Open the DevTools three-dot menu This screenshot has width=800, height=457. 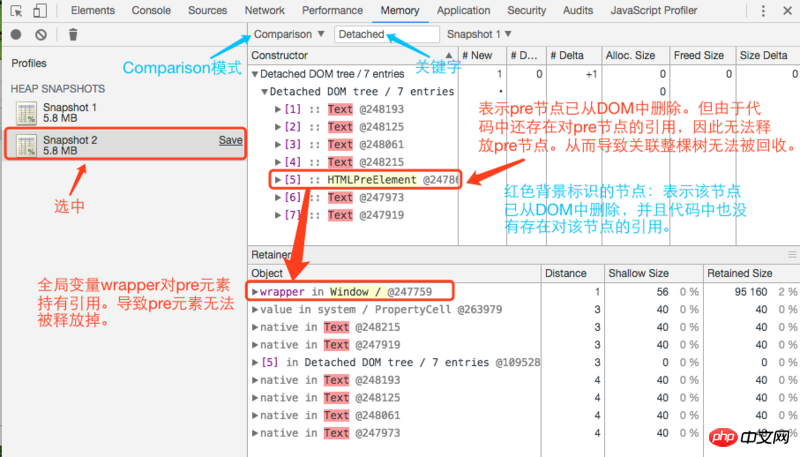tap(763, 11)
